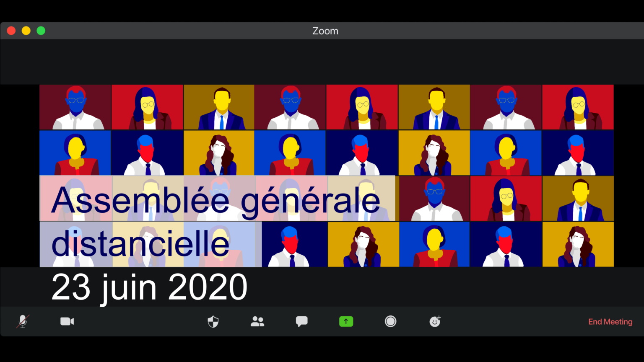This screenshot has height=362, width=644.
Task: Select second-row first tile on blue background
Action: [75, 153]
